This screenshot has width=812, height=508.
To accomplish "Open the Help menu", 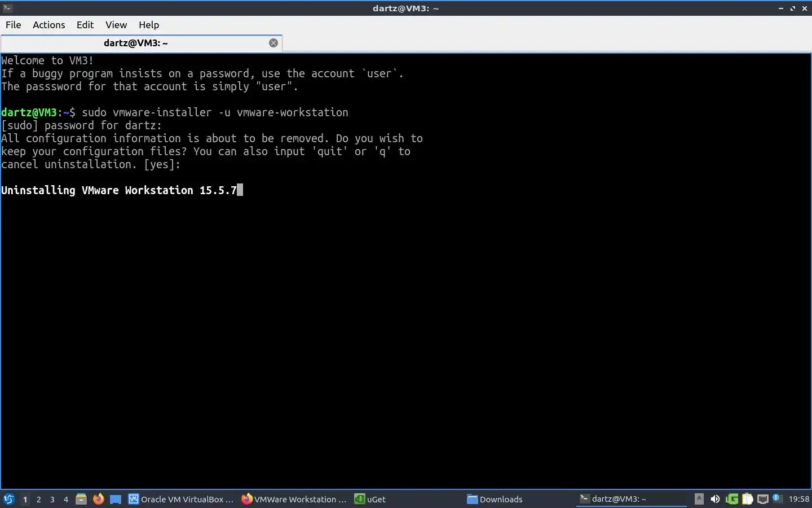I will (149, 25).
